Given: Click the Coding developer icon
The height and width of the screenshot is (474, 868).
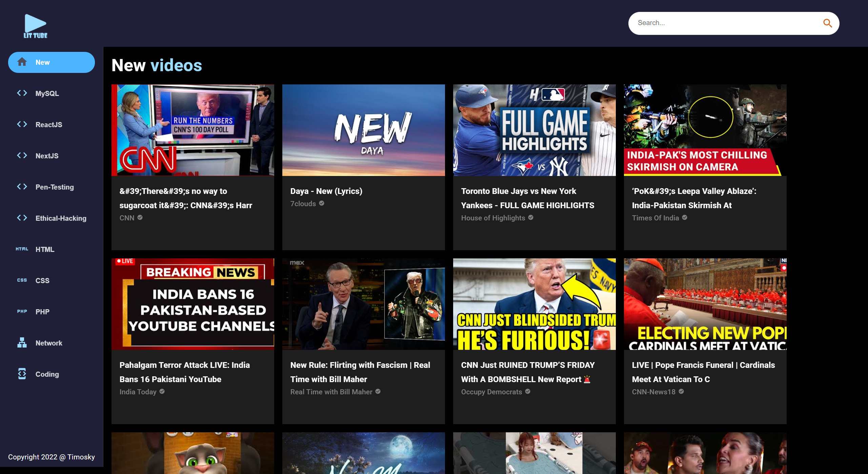Looking at the screenshot, I should (x=22, y=374).
